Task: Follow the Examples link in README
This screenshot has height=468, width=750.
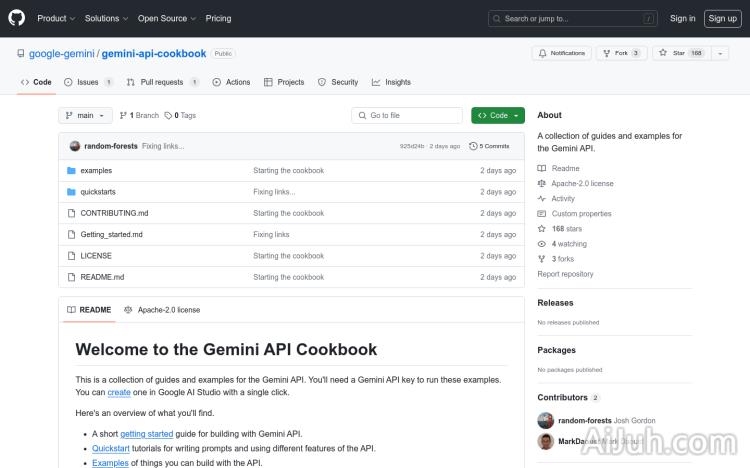Action: pos(110,463)
